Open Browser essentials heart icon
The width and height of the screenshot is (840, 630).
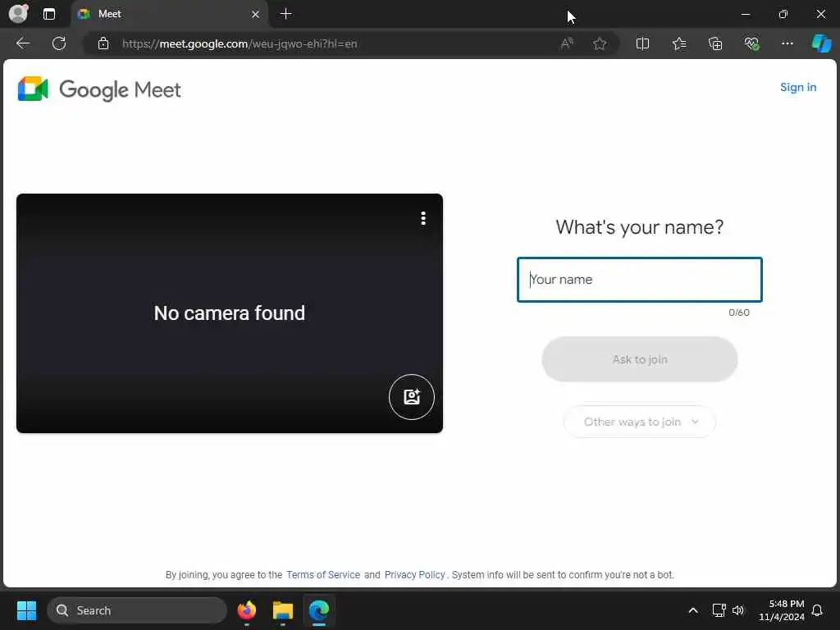751,43
